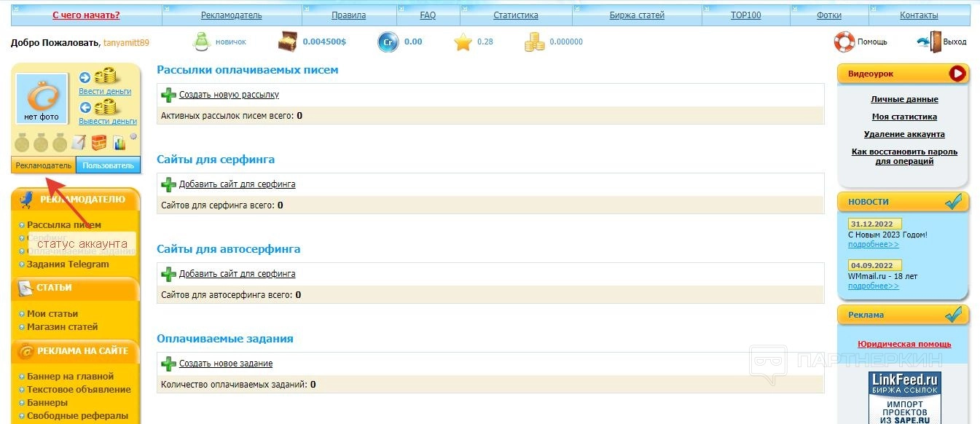Open the 'Моя статистика' link
Screen dimensions: 980x424
click(x=904, y=117)
